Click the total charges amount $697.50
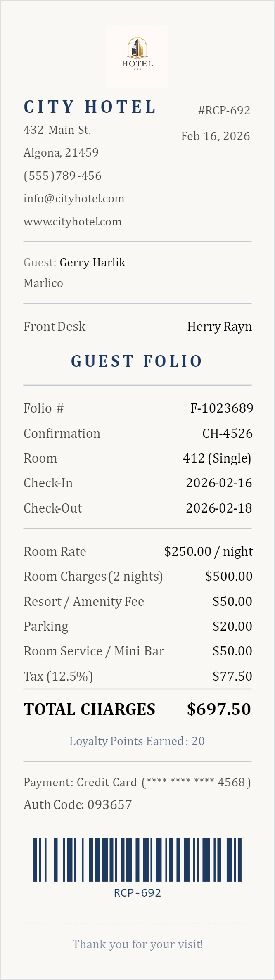The image size is (275, 980). 219,709
